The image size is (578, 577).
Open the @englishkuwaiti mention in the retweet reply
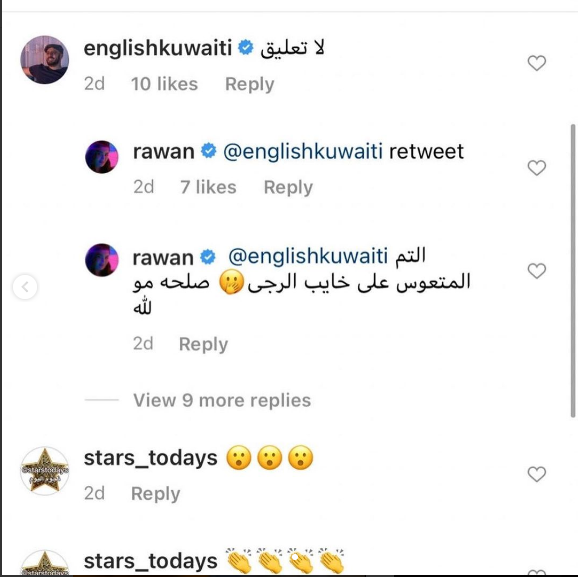click(303, 152)
